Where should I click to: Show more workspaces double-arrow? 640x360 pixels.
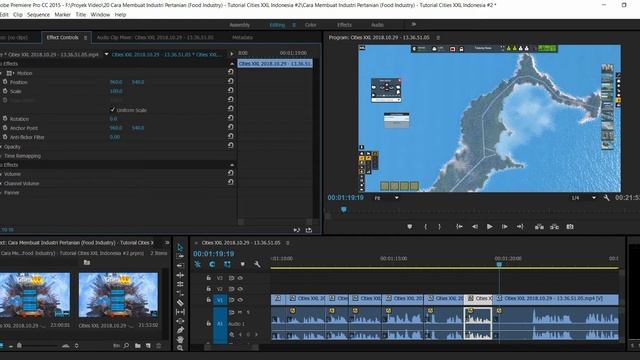click(x=413, y=24)
